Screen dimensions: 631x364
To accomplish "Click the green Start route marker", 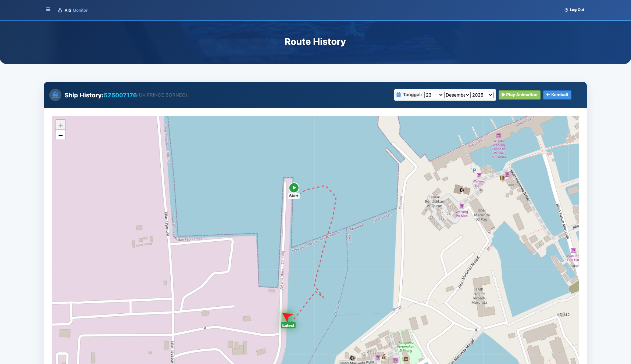I will pyautogui.click(x=294, y=188).
